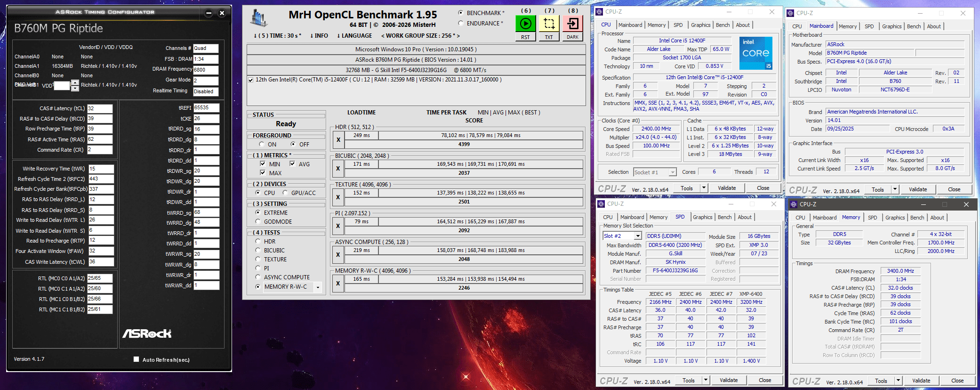980x390 pixels.
Task: Click the DRAM Frequency 6800 field
Action: click(x=206, y=70)
